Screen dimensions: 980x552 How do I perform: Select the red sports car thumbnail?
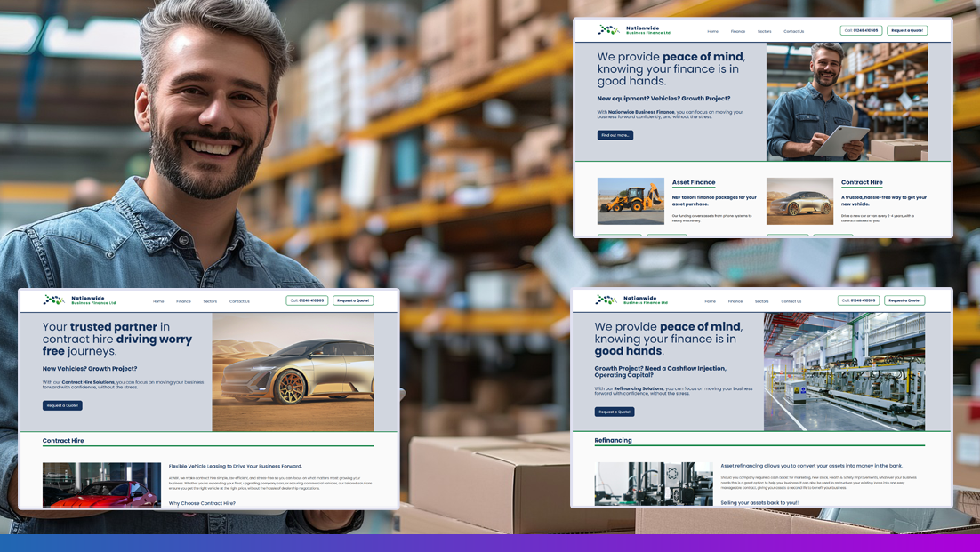click(x=102, y=484)
